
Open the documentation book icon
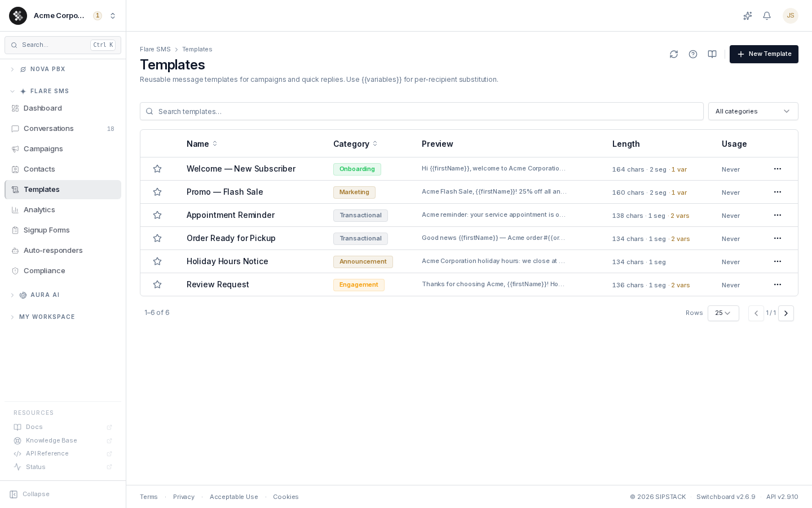[712, 54]
